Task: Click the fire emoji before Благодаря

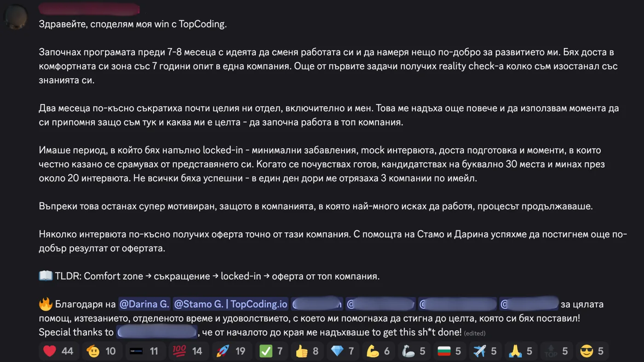Action: coord(46,304)
